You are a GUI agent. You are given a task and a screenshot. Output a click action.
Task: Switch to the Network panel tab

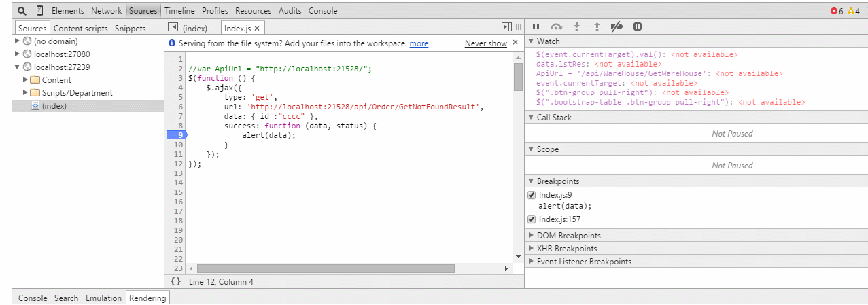[x=106, y=11]
